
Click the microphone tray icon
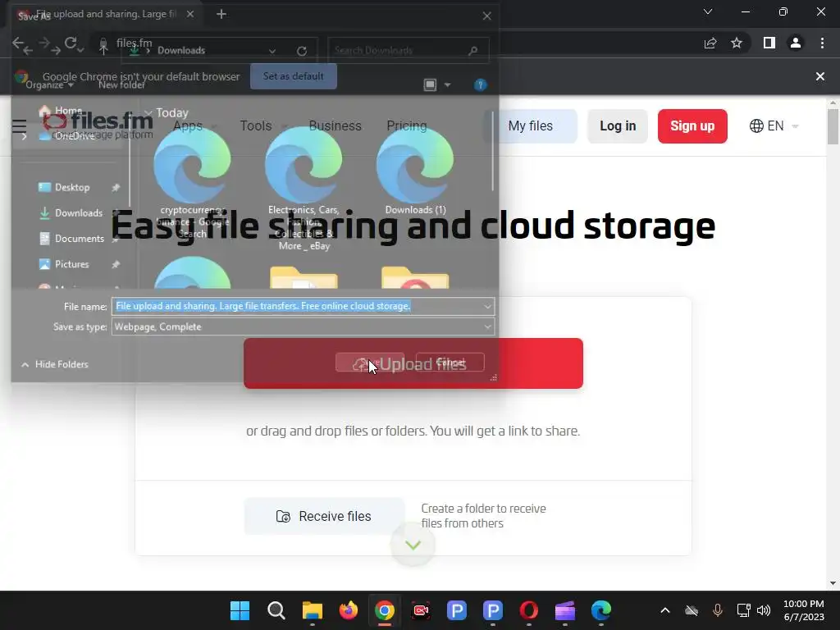point(717,610)
